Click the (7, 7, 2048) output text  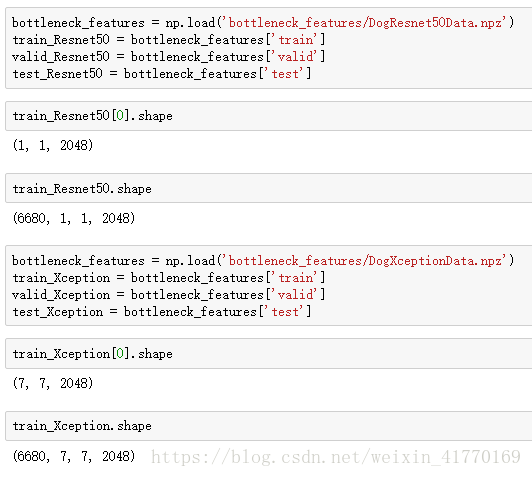click(x=53, y=383)
